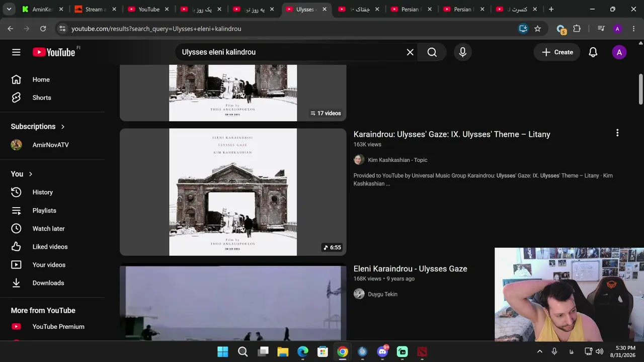Switch to the کنسرت tab

516,9
